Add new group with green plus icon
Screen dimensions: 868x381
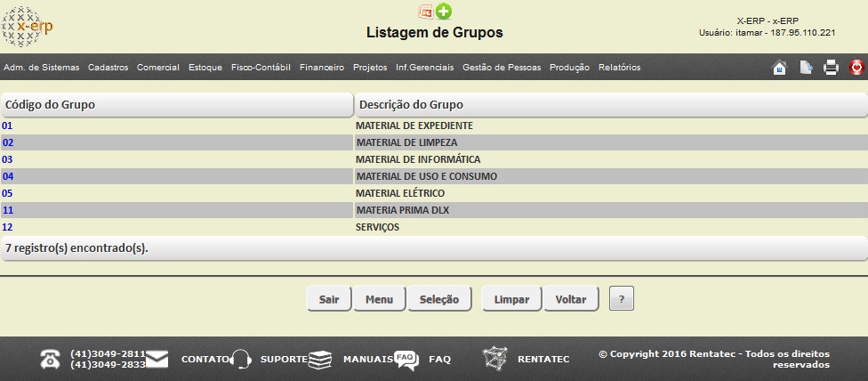444,11
